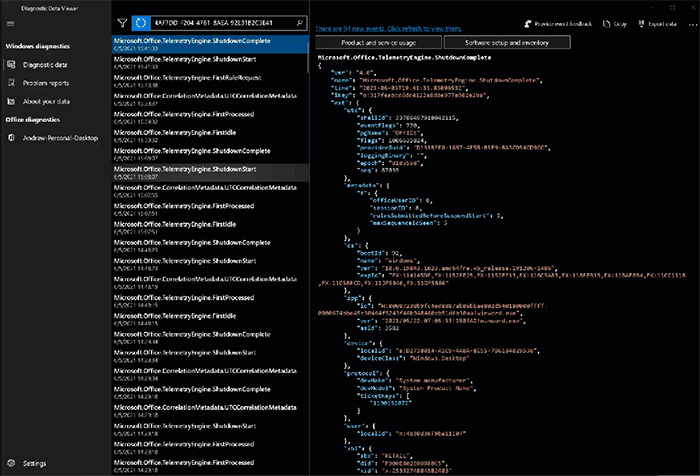Maximize the Diagnostic Data Viewer window

(x=672, y=7)
